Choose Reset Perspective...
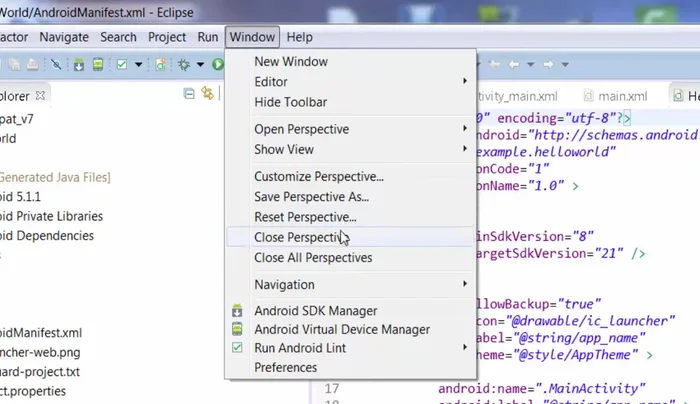Viewport: 700px width, 404px height. [350, 217]
